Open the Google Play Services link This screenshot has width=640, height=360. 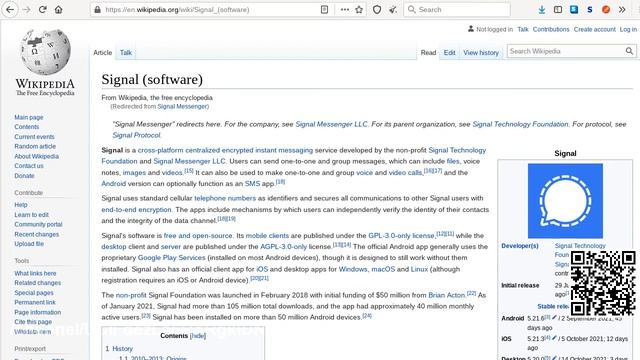pyautogui.click(x=171, y=258)
